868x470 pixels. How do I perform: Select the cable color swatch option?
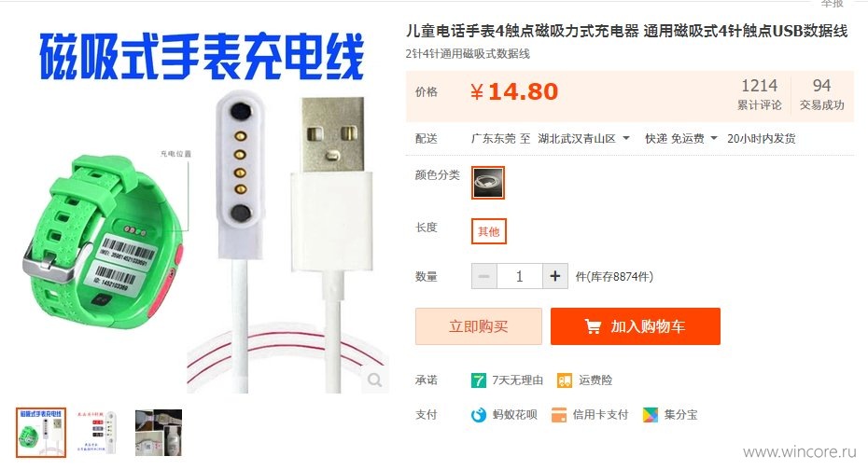click(488, 183)
